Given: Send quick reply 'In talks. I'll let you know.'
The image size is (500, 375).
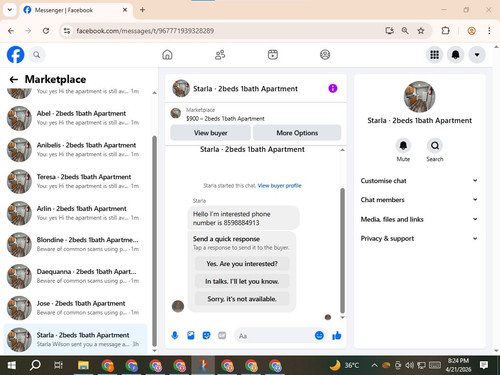Looking at the screenshot, I should [x=242, y=281].
